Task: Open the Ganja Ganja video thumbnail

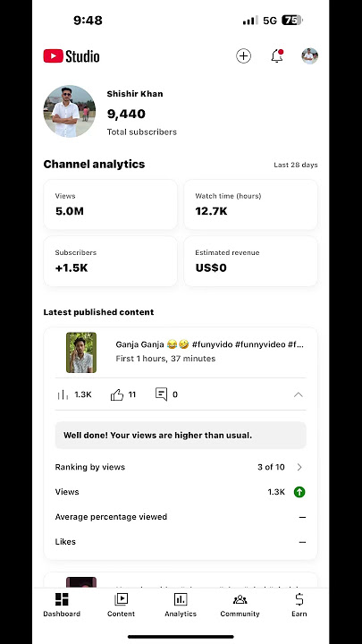Action: (x=81, y=352)
